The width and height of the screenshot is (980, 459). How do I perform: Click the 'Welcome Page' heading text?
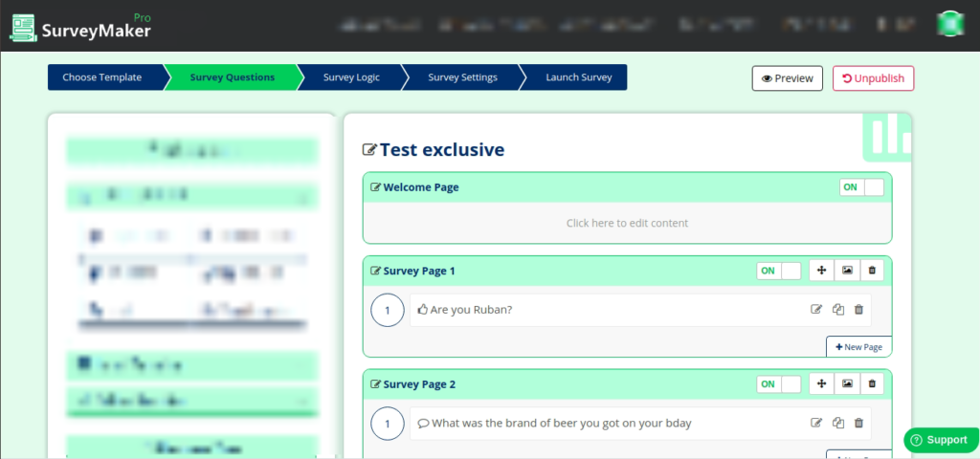tap(421, 187)
